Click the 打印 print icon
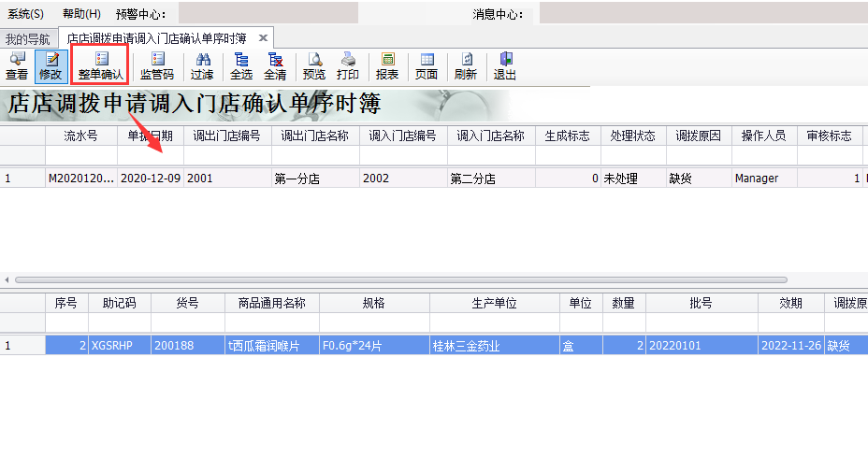868x472 pixels. coord(348,66)
